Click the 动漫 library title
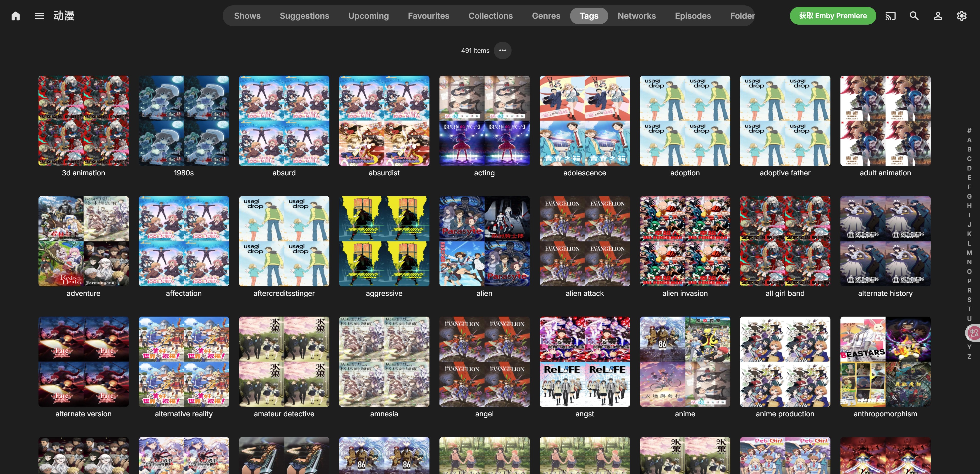This screenshot has width=980, height=474. tap(64, 16)
